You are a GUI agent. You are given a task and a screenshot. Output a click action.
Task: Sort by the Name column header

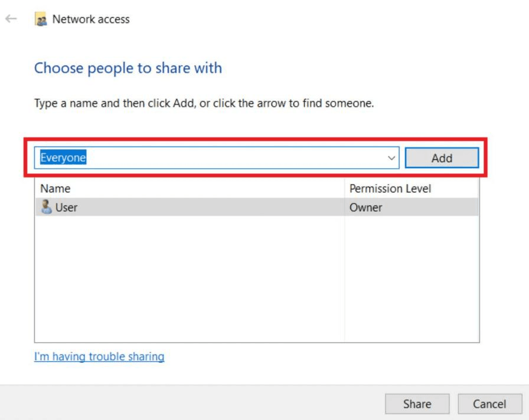[55, 189]
